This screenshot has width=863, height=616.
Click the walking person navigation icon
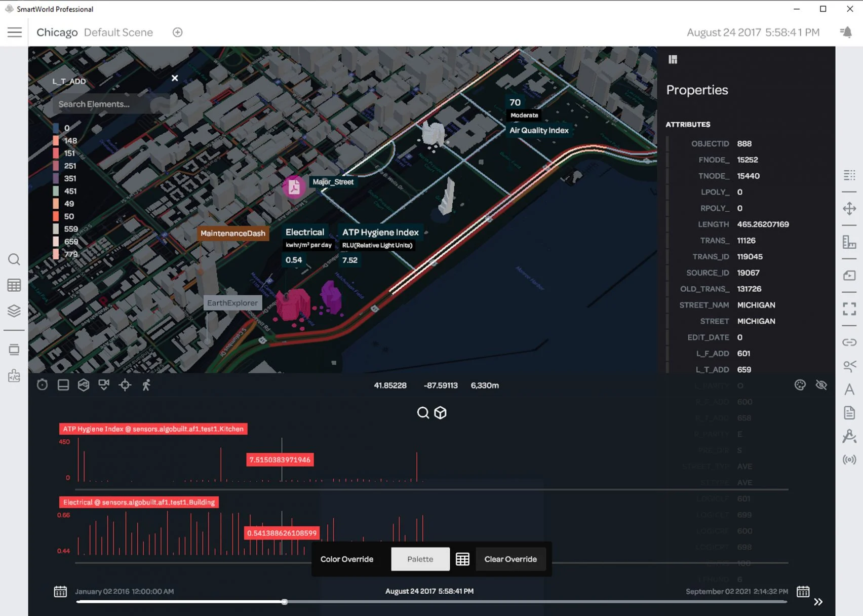point(146,386)
